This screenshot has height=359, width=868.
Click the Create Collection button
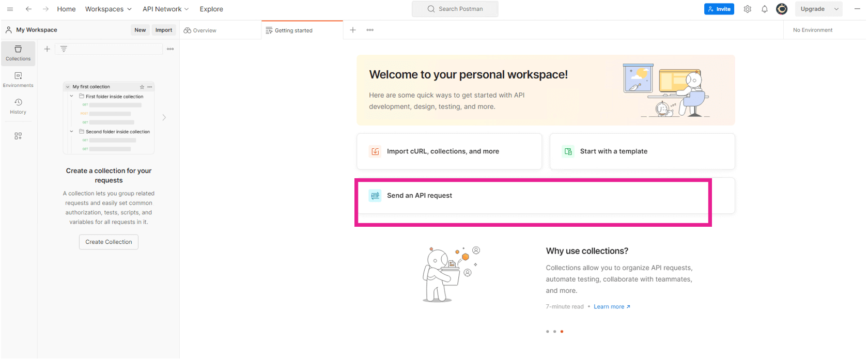click(109, 242)
